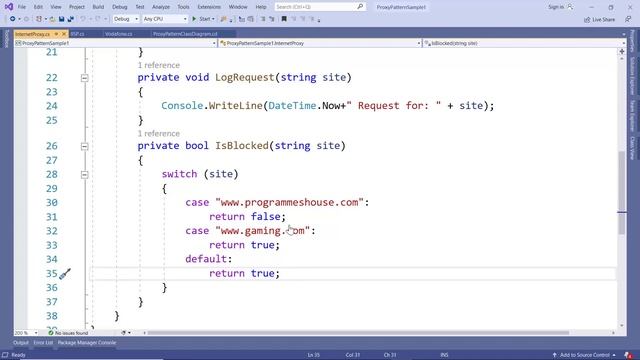Open the Tools menu
This screenshot has height=360, width=640.
pyautogui.click(x=183, y=7)
